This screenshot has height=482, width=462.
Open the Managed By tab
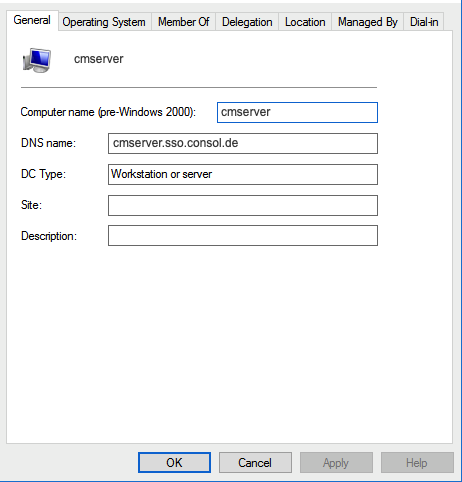pos(368,22)
